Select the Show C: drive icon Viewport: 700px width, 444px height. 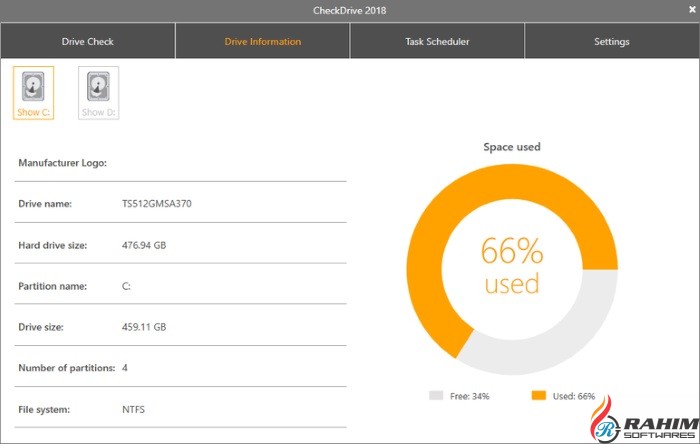(x=34, y=92)
